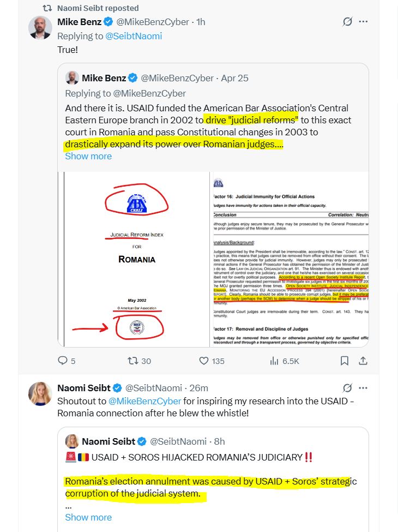
Task: Open the Factor 16 judicial immunity image
Action: pos(289,259)
